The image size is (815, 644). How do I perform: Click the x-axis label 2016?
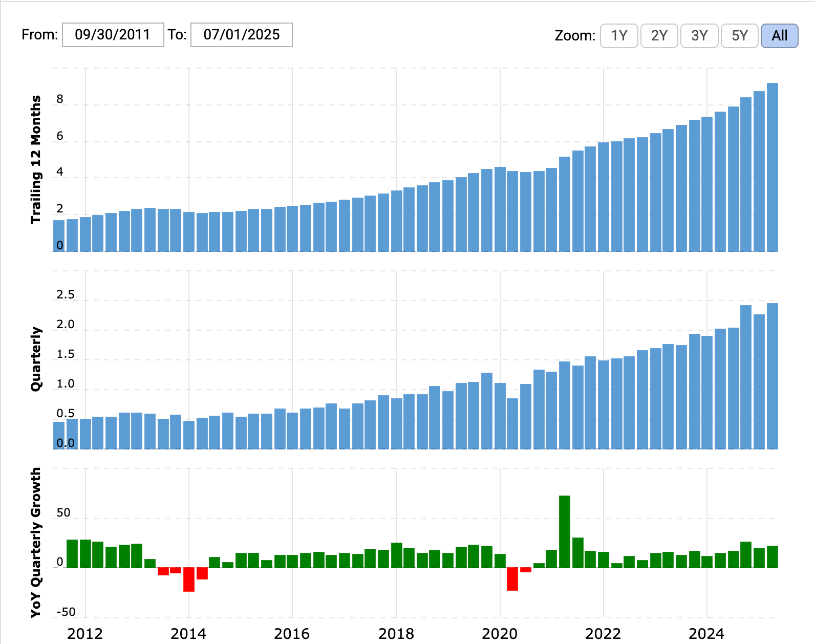[x=292, y=634]
